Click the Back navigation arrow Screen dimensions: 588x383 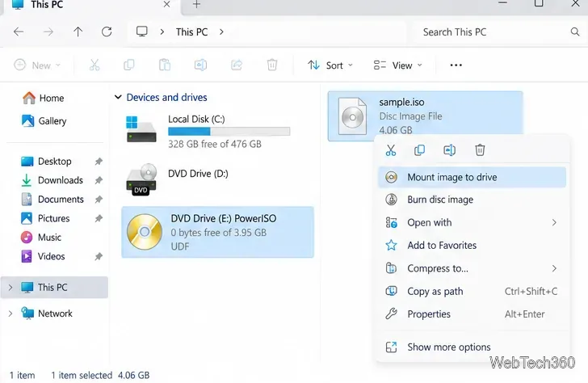(19, 32)
